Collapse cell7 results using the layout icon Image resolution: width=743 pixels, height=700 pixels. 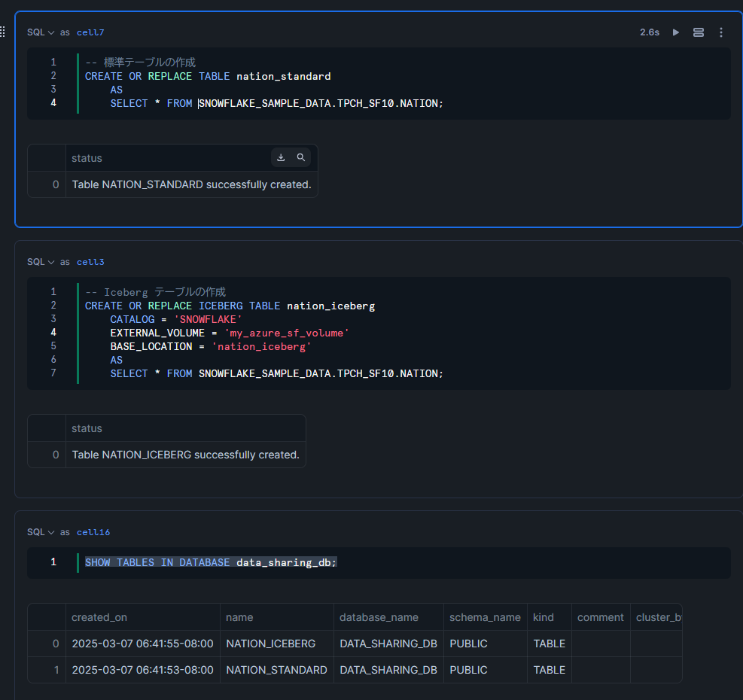click(x=698, y=32)
